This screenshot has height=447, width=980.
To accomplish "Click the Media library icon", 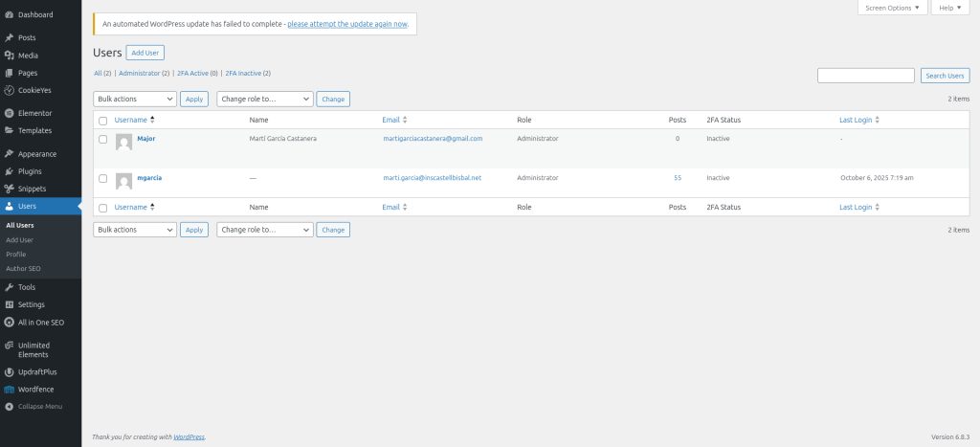I will 9,56.
